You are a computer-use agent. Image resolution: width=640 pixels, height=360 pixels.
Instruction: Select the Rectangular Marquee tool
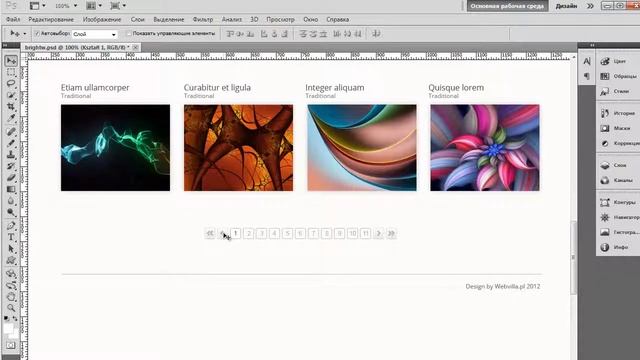click(11, 72)
